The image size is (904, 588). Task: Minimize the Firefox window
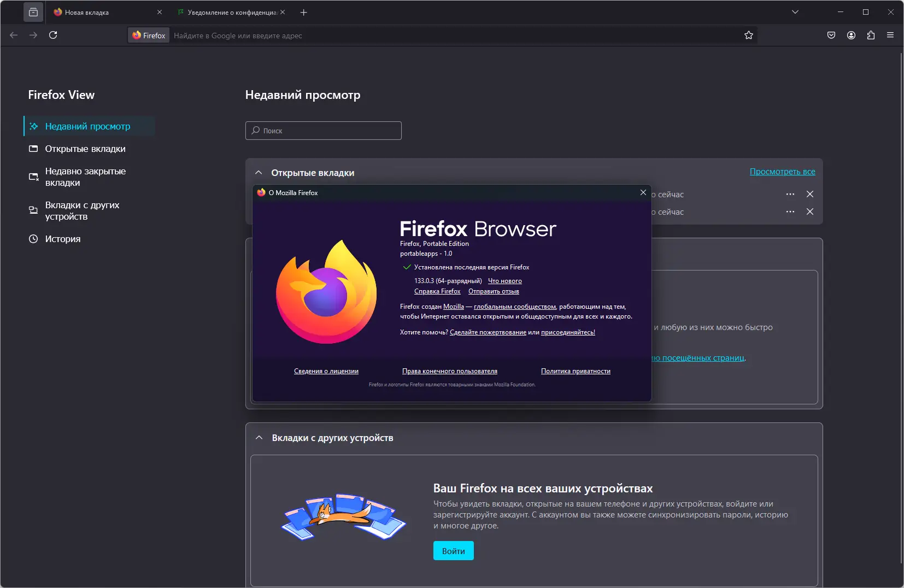tap(841, 12)
